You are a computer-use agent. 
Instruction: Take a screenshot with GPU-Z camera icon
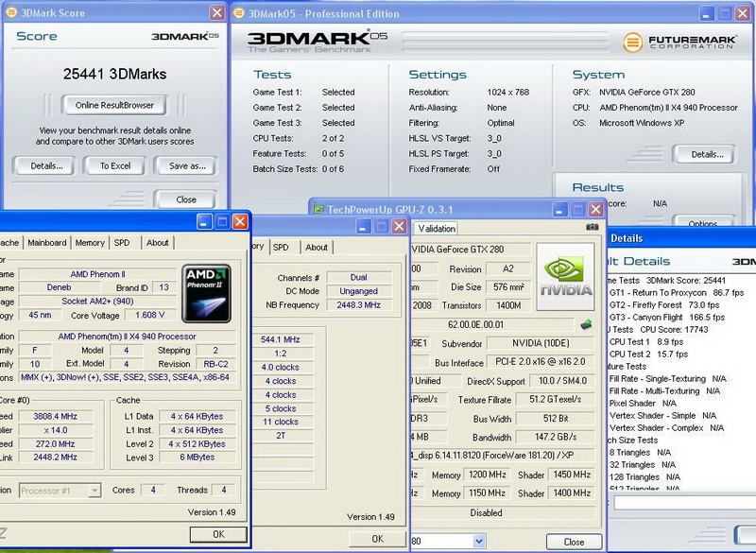(593, 227)
